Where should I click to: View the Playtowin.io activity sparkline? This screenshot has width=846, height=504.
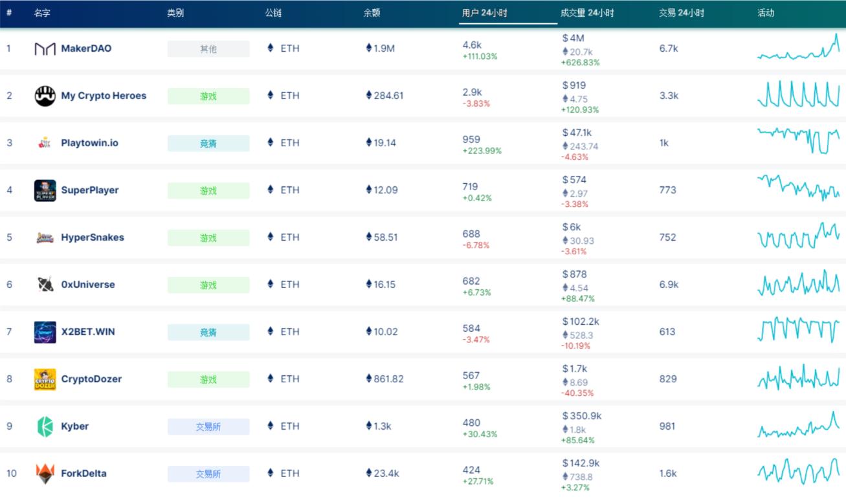[799, 140]
